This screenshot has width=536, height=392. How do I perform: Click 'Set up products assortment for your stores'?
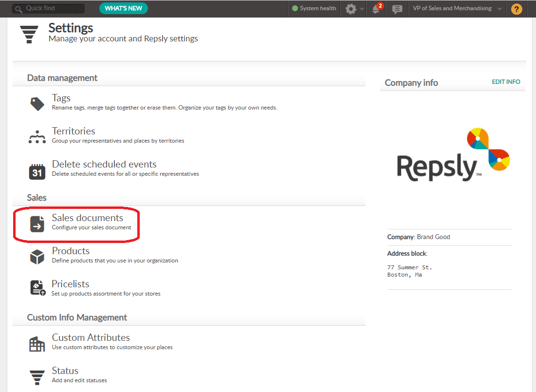[x=106, y=294]
